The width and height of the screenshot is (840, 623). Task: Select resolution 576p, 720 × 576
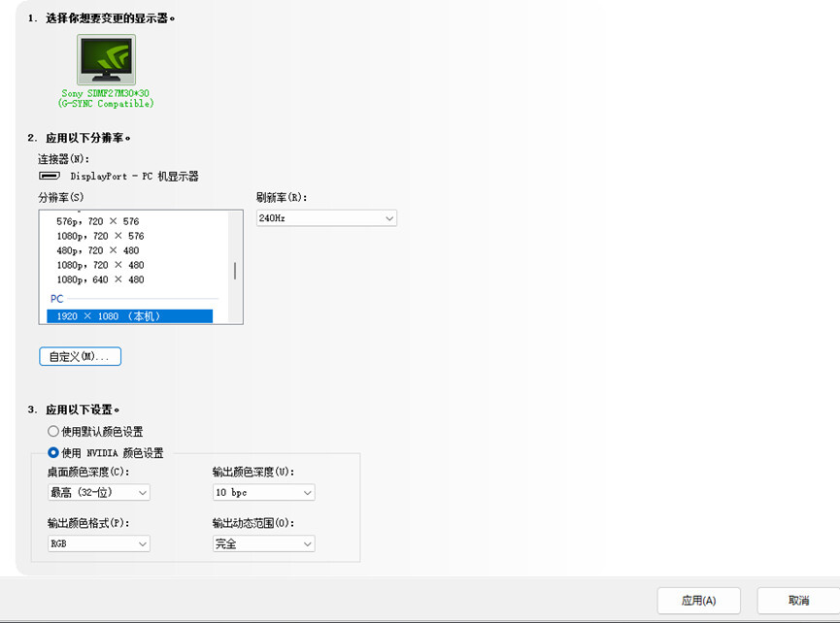97,221
